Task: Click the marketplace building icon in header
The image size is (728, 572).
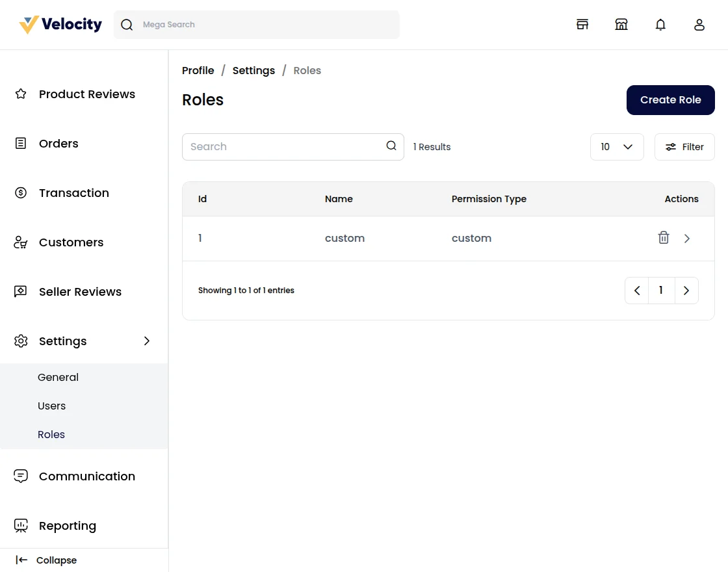Action: (x=621, y=25)
